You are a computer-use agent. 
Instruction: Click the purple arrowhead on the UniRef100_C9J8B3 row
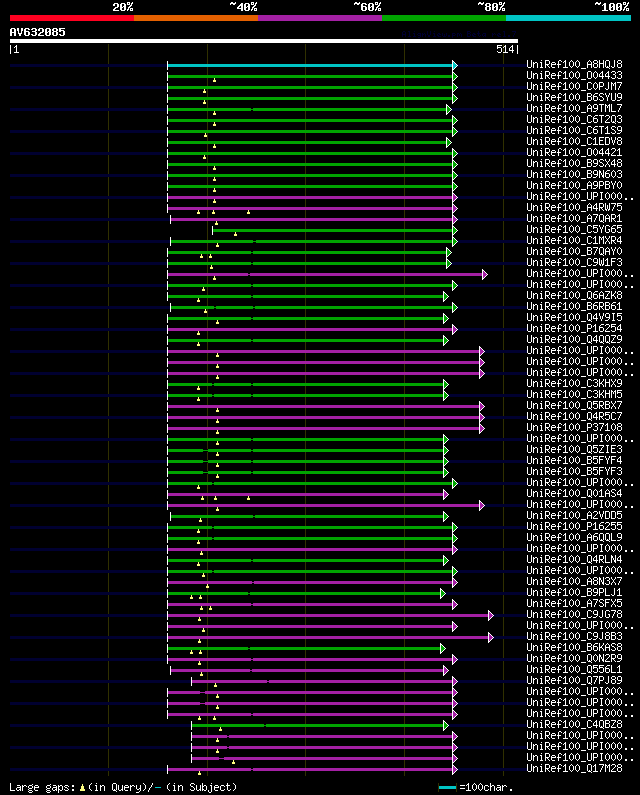[x=491, y=637]
